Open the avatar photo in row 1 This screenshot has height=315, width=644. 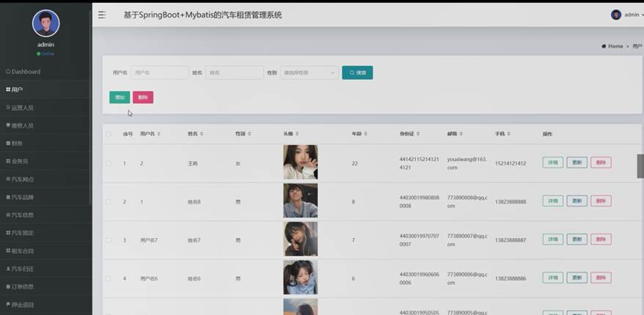[x=300, y=162]
